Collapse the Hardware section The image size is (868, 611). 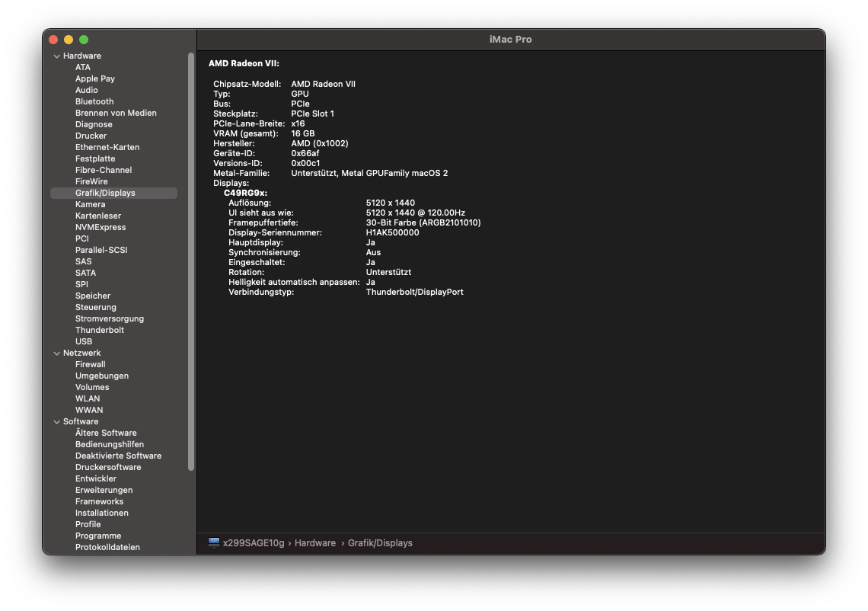(56, 56)
